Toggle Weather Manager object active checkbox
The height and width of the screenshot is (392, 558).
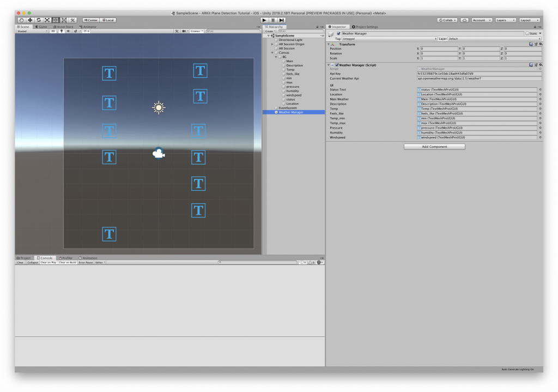point(338,33)
